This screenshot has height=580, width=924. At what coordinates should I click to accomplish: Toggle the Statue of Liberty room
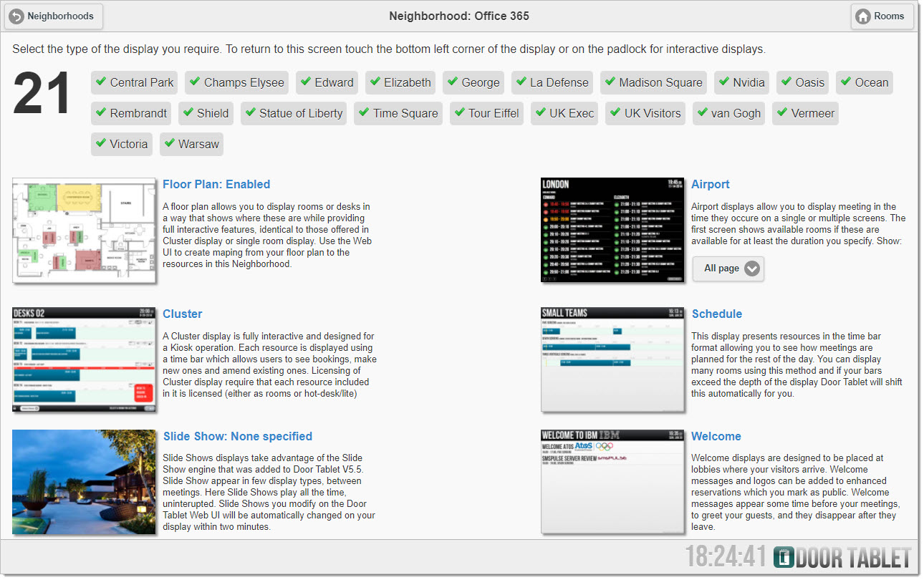coord(294,113)
